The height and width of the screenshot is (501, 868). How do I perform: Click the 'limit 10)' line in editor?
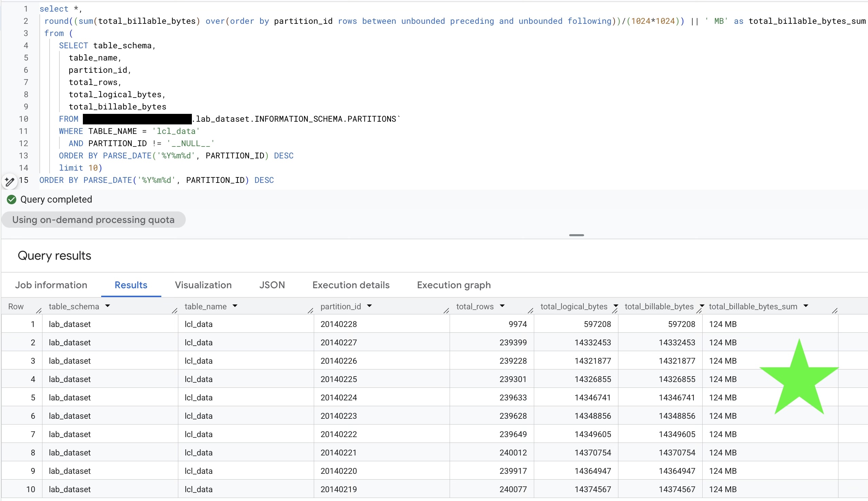(80, 168)
